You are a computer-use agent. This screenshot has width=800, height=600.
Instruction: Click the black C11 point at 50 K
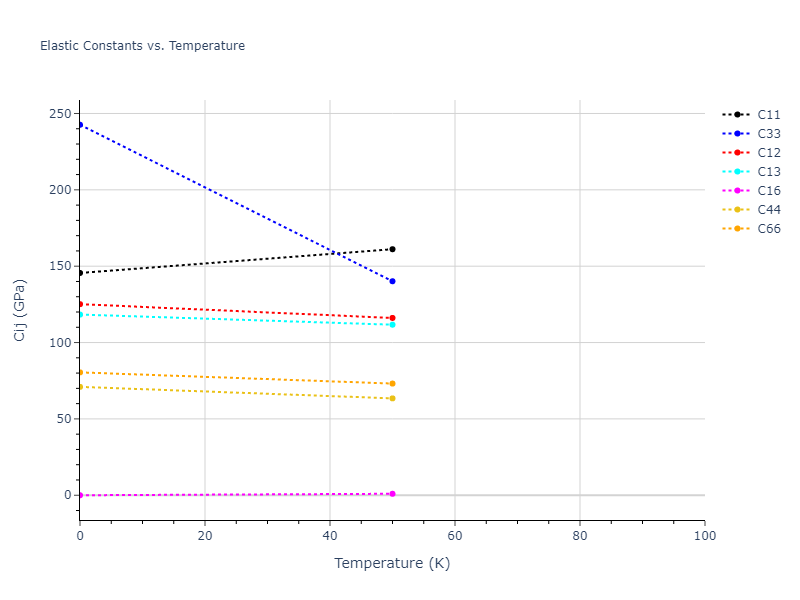(x=392, y=249)
